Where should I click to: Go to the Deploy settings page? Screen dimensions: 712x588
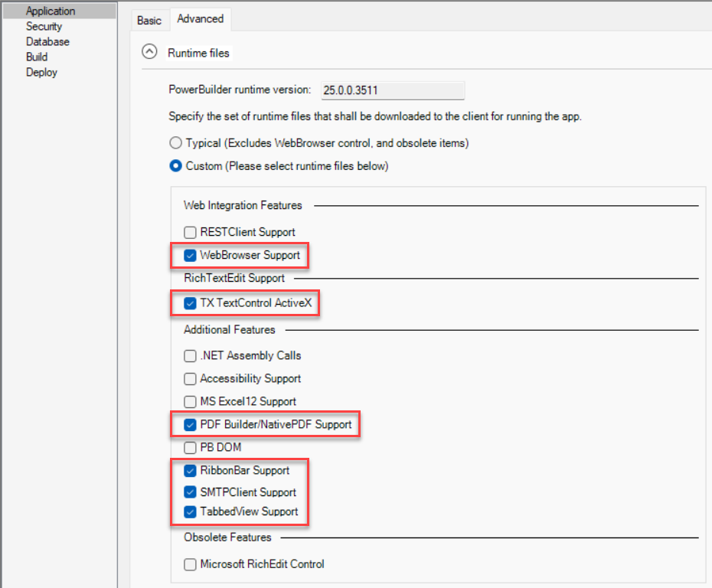[x=41, y=73]
